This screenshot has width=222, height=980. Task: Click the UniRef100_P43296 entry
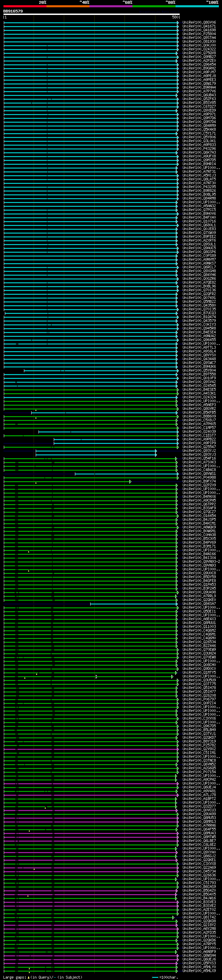[199, 149]
